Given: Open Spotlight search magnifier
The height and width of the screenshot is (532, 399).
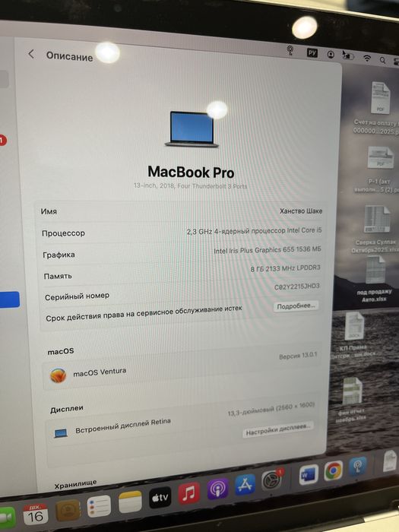Looking at the screenshot, I should [382, 60].
